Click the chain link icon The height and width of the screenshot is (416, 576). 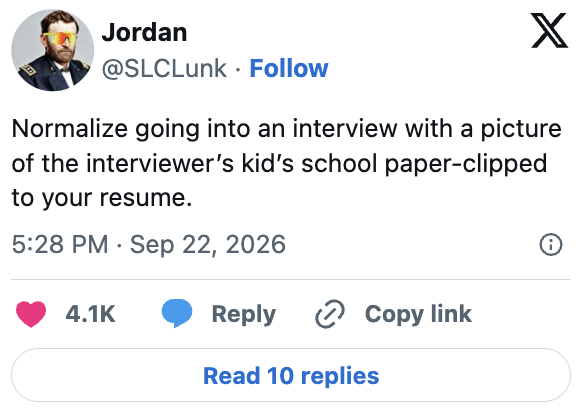[330, 314]
